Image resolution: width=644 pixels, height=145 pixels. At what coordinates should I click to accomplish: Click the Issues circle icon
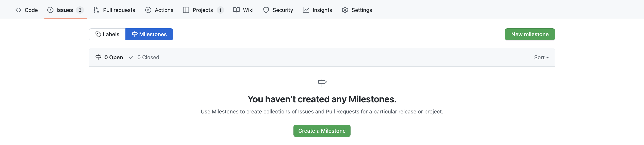(50, 10)
